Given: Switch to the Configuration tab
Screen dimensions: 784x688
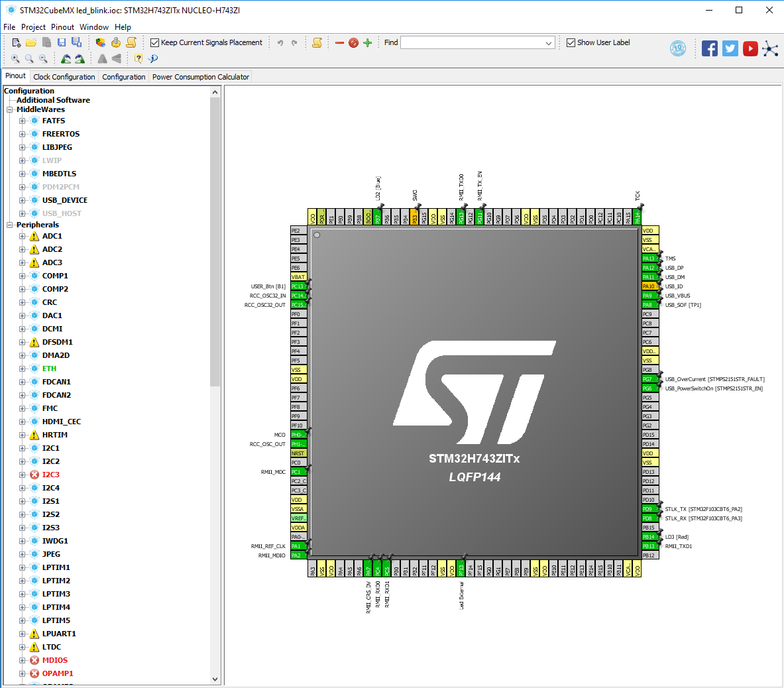Looking at the screenshot, I should pyautogui.click(x=123, y=77).
